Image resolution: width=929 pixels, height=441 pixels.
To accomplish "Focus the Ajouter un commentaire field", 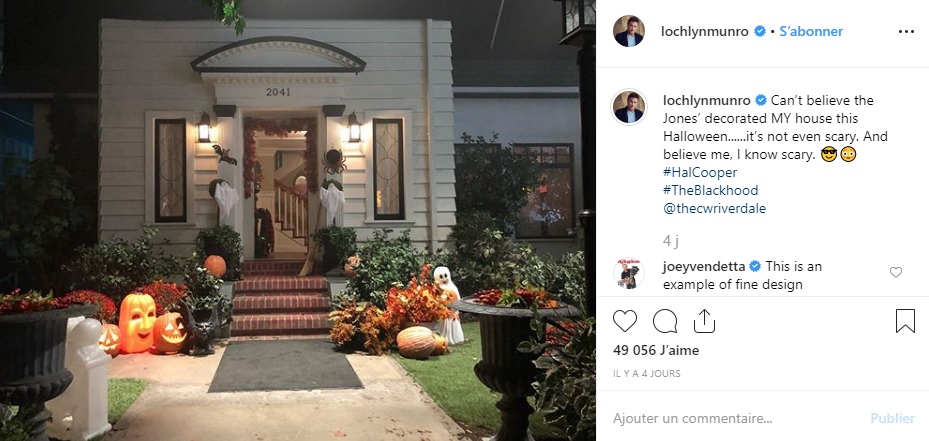I will tap(735, 418).
